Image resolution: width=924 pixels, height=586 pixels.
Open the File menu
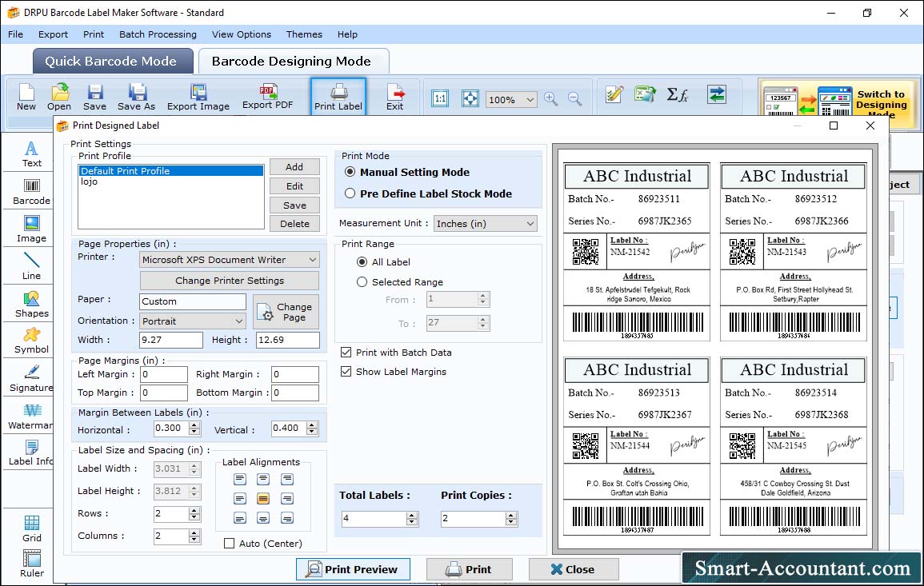coord(15,34)
